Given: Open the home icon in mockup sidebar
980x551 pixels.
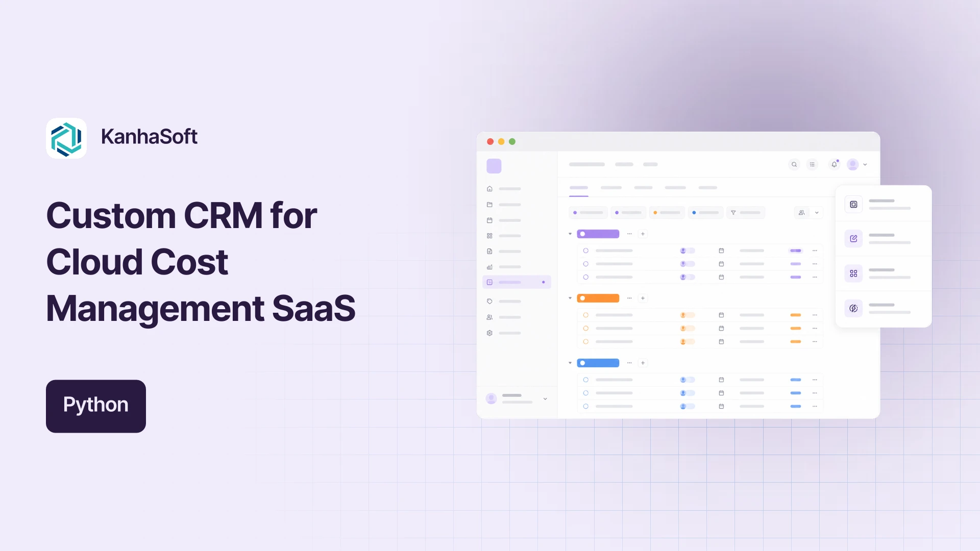Looking at the screenshot, I should click(489, 189).
